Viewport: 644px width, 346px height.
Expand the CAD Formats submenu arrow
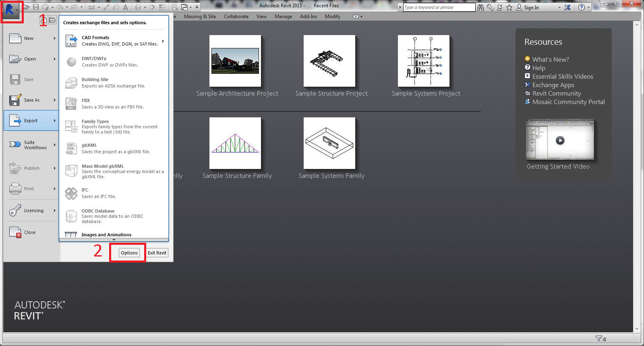click(x=163, y=41)
